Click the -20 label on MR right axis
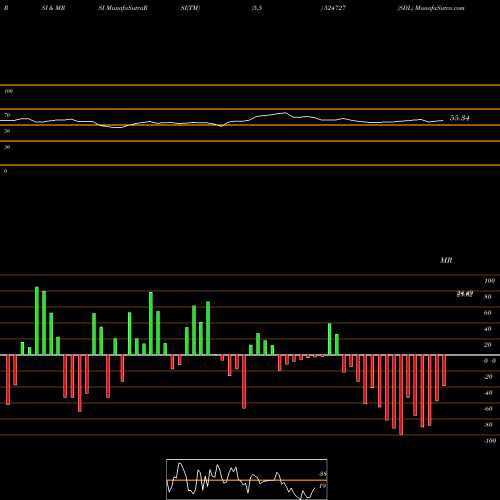 tap(488, 377)
